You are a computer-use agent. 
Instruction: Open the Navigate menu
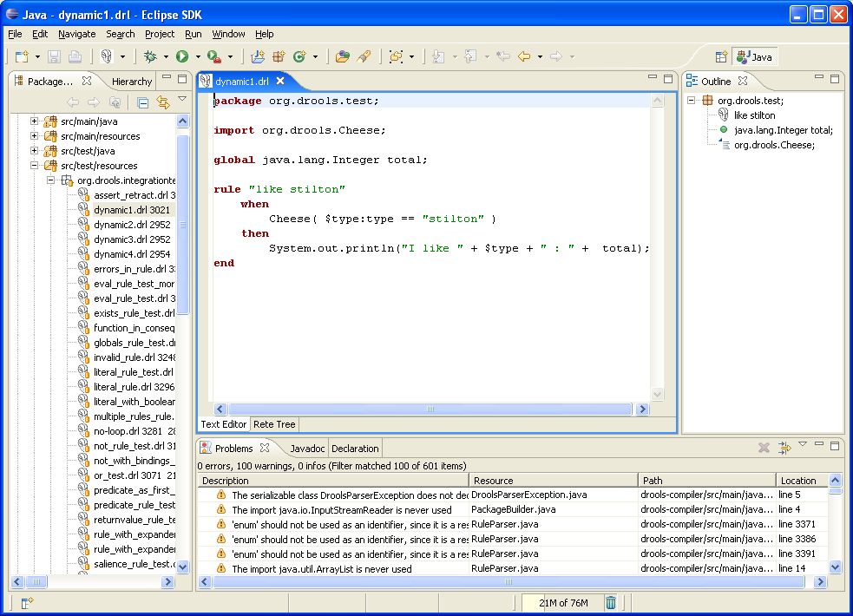pyautogui.click(x=77, y=34)
